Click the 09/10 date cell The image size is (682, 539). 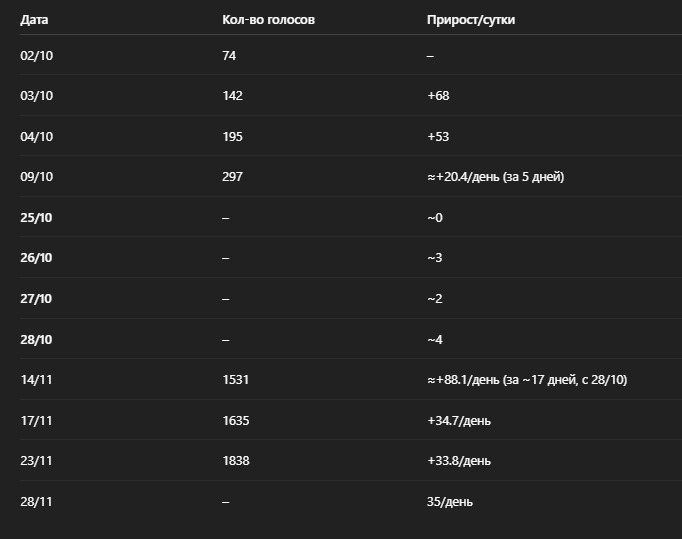tap(36, 177)
